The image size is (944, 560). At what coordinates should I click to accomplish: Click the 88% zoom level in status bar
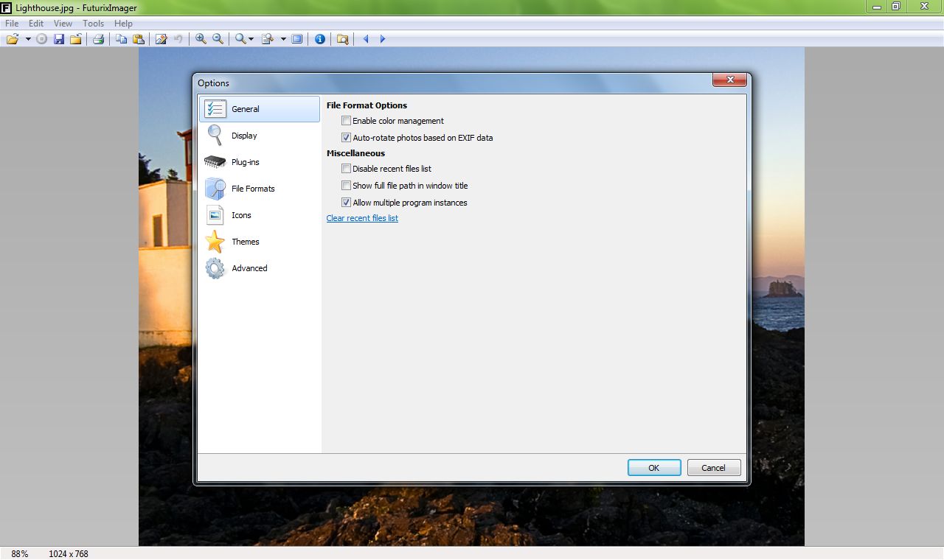coord(20,553)
